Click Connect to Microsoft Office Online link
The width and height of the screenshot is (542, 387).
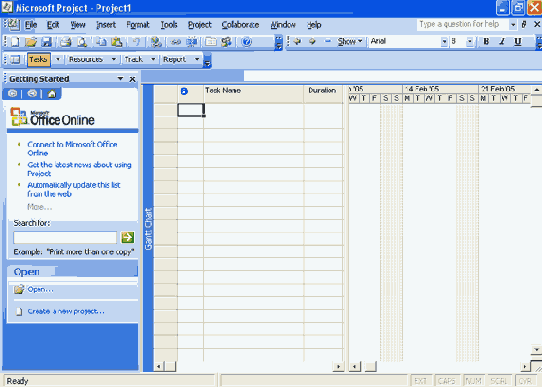(72, 149)
